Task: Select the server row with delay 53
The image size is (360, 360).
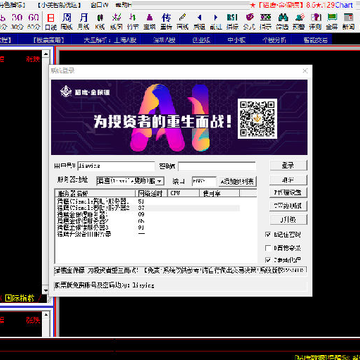Action: (x=147, y=201)
